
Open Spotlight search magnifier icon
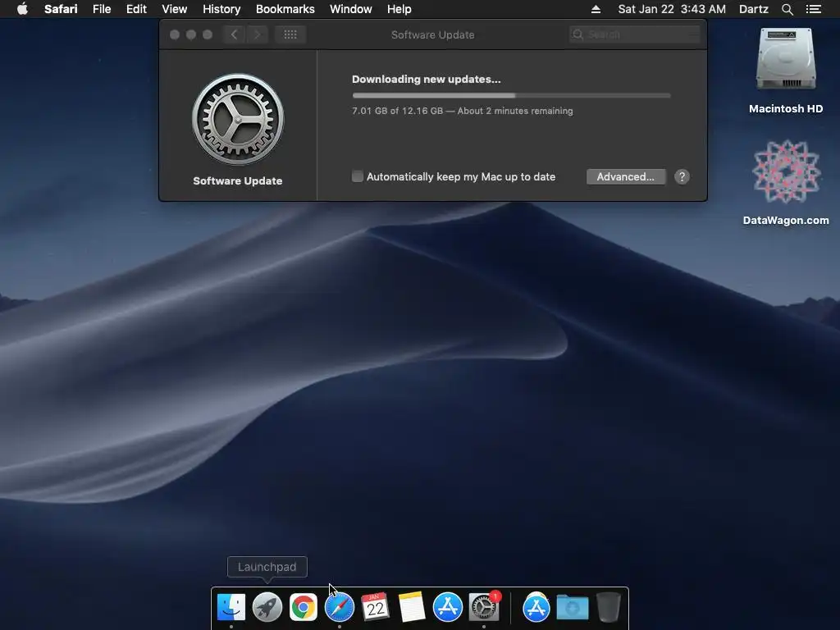(787, 9)
